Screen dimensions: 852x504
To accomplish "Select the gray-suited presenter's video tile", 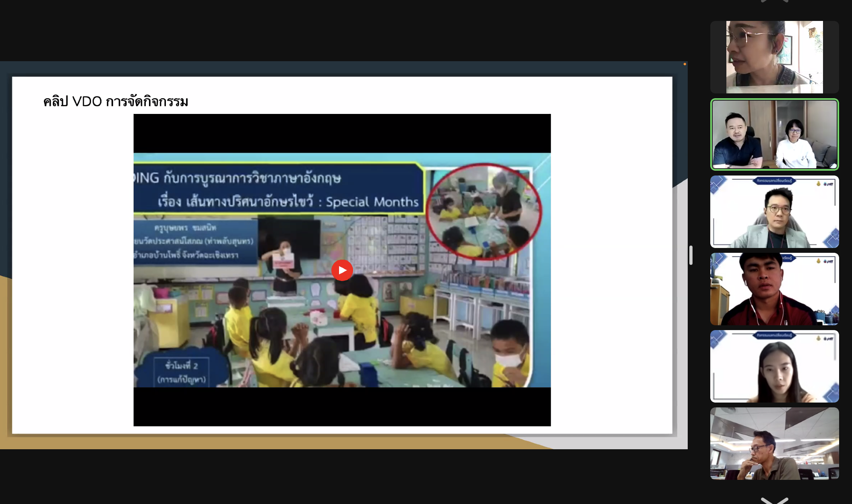I will click(x=774, y=212).
